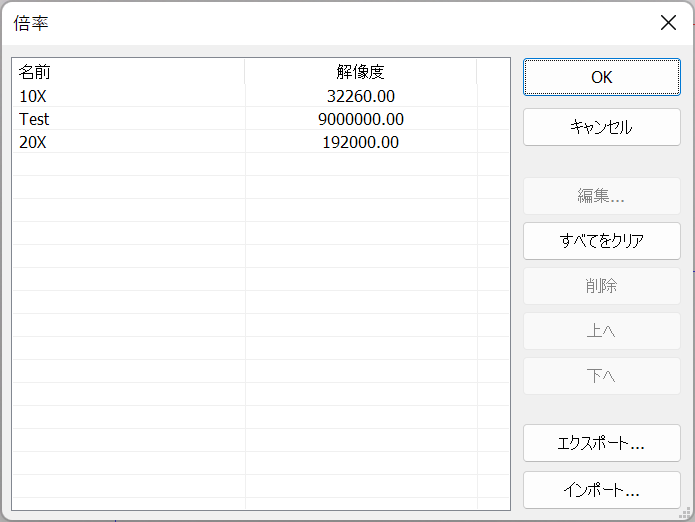Click the 下へ move-down button
This screenshot has width=695, height=522.
coord(601,376)
